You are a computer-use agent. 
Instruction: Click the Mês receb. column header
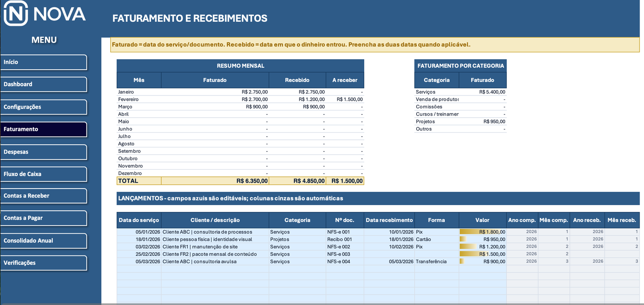(x=622, y=220)
